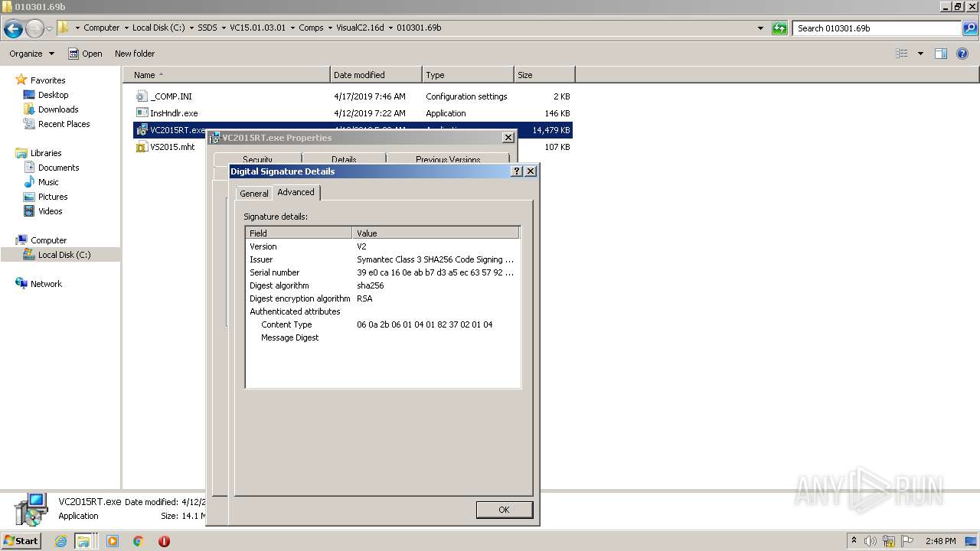Close the VC2015RT.exe Properties window
Image resolution: width=980 pixels, height=551 pixels.
[x=508, y=138]
